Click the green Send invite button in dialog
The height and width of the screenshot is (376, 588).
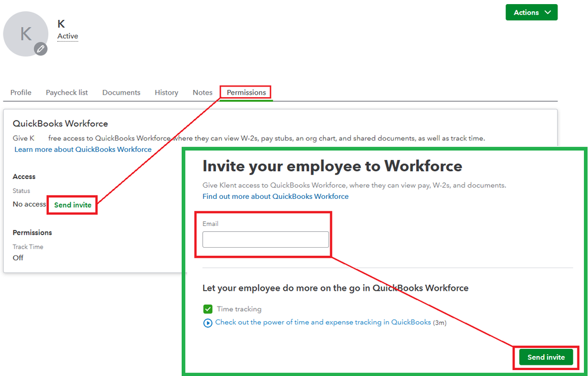[546, 357]
